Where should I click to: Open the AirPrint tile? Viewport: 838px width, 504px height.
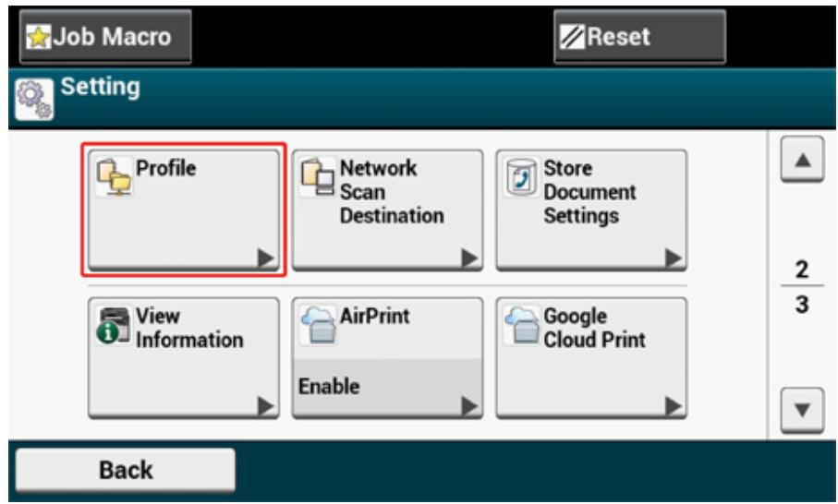[x=387, y=358]
